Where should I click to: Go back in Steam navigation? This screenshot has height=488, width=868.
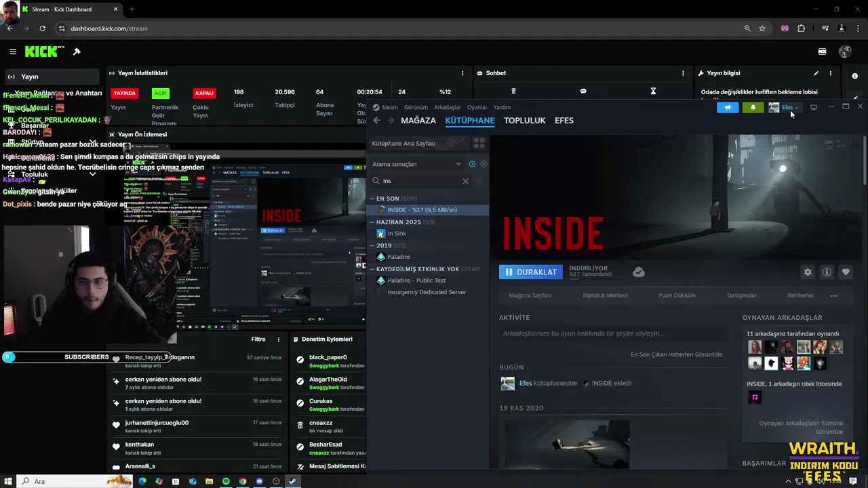pos(377,121)
